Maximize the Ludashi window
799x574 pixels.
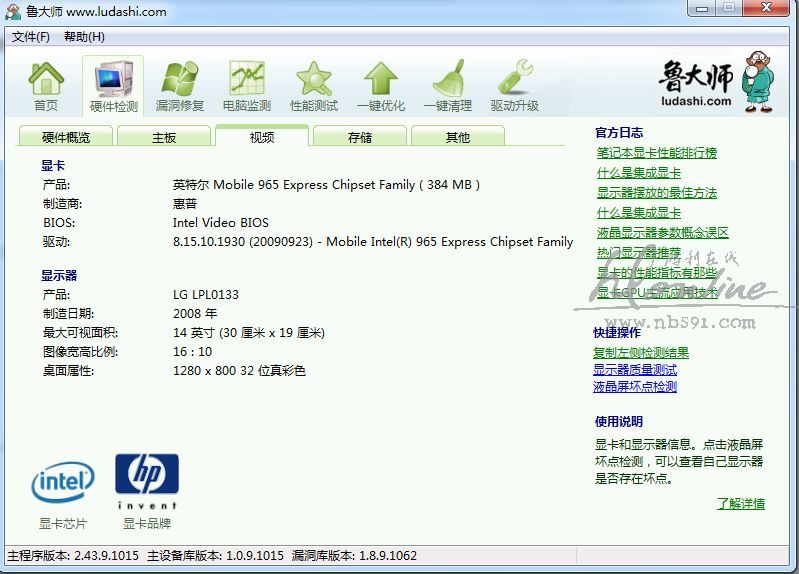tap(729, 8)
